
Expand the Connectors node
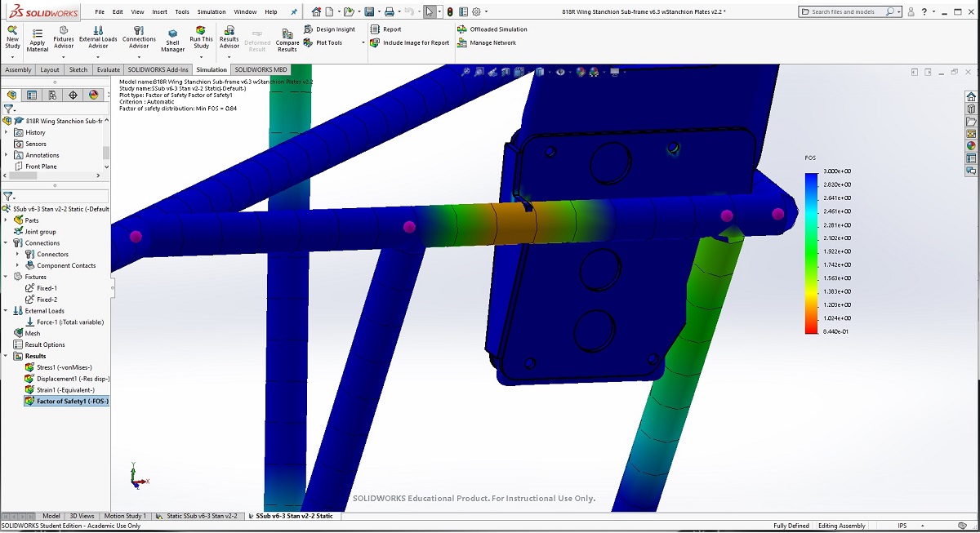click(18, 254)
